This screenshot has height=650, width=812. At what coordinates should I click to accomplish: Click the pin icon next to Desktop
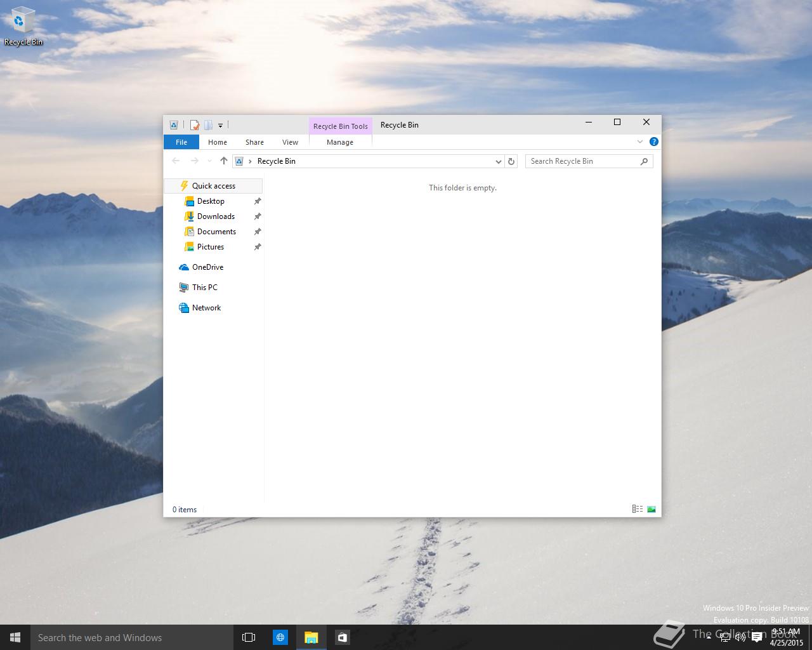[258, 201]
